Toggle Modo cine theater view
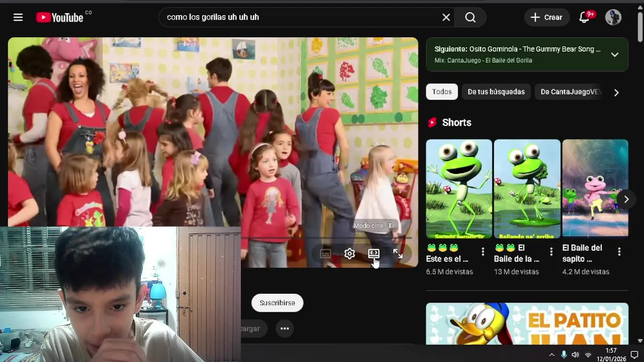This screenshot has width=644, height=362. (x=373, y=254)
